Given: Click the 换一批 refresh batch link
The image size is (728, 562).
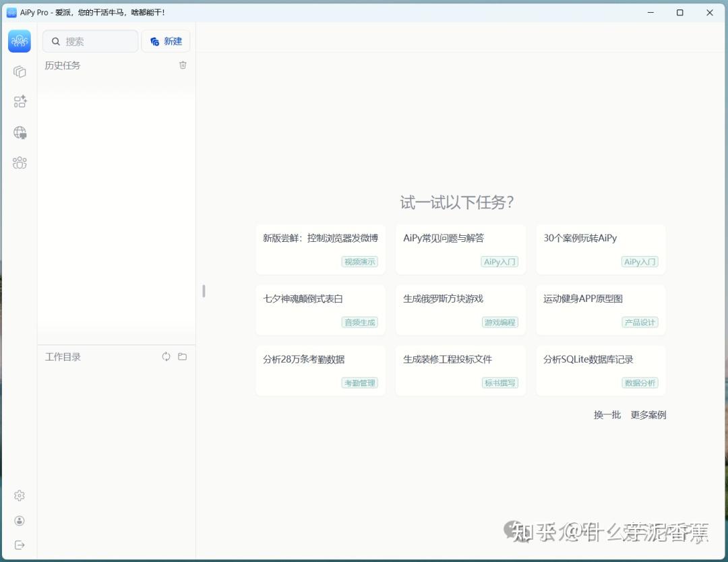Looking at the screenshot, I should tap(607, 414).
